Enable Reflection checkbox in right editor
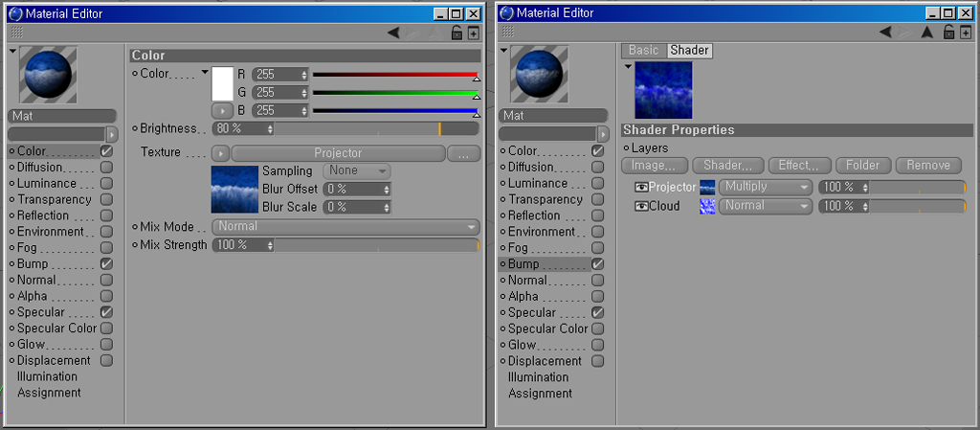Image resolution: width=980 pixels, height=430 pixels. (x=597, y=215)
